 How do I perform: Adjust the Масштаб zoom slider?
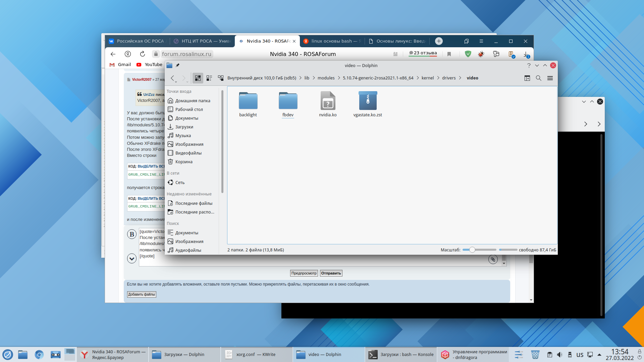(x=472, y=250)
